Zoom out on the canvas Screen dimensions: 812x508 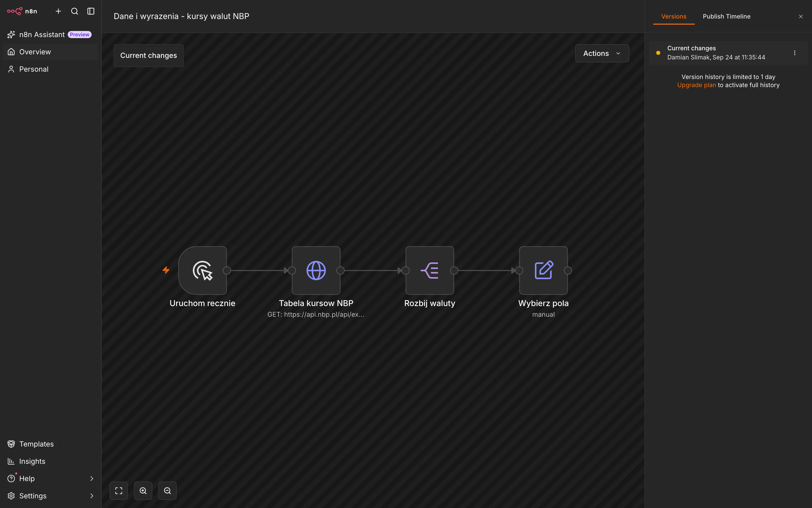[167, 490]
